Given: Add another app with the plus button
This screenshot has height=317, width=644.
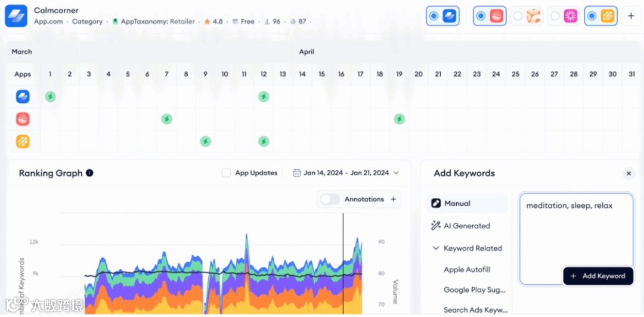Looking at the screenshot, I should 631,16.
